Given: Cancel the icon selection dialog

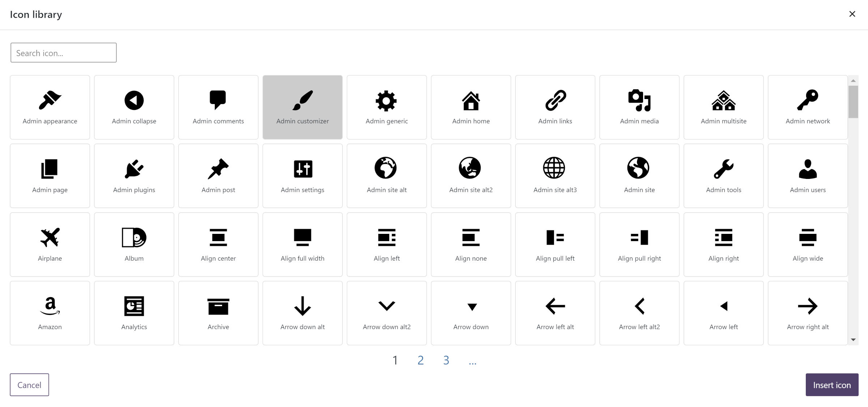Looking at the screenshot, I should (x=29, y=385).
